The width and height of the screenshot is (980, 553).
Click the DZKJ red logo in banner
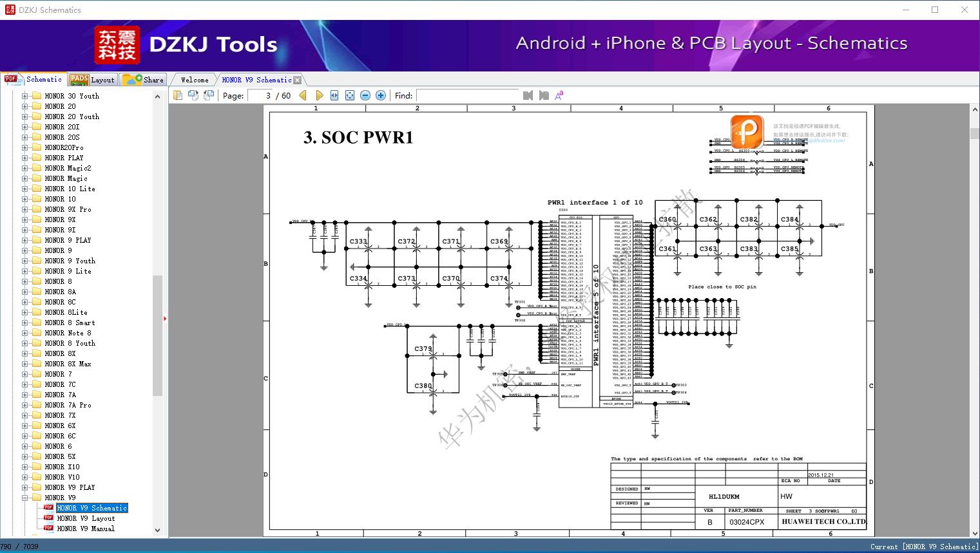(x=117, y=45)
